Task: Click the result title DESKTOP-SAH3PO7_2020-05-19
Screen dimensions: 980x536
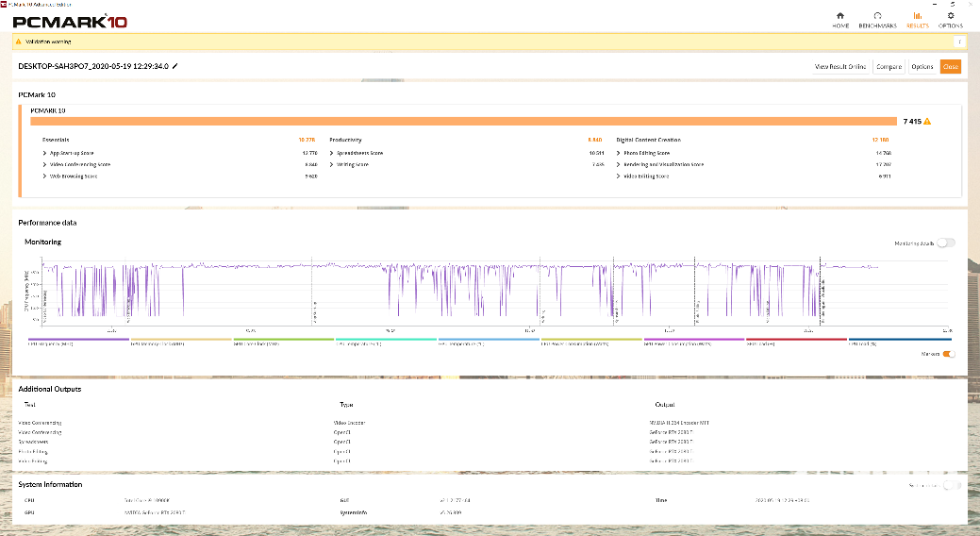Action: pos(93,66)
